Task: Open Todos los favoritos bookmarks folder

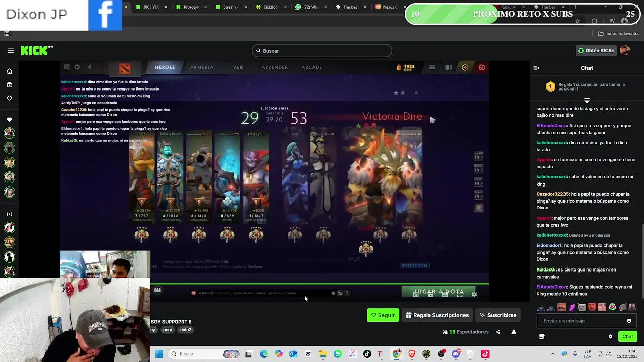Action: pyautogui.click(x=618, y=33)
